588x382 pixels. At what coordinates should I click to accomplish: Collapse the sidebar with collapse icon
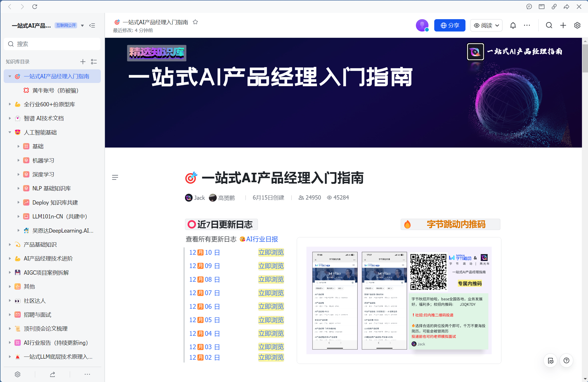(x=92, y=25)
